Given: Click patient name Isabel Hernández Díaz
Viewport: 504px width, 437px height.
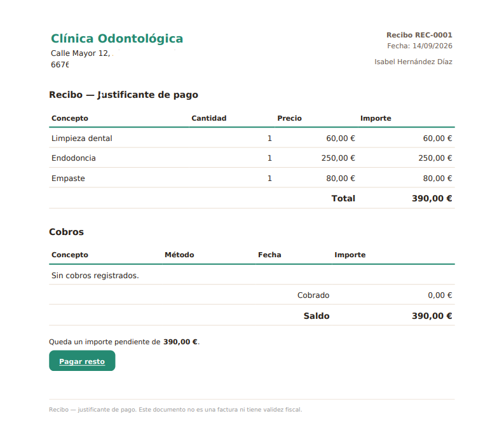Looking at the screenshot, I should click(x=413, y=62).
